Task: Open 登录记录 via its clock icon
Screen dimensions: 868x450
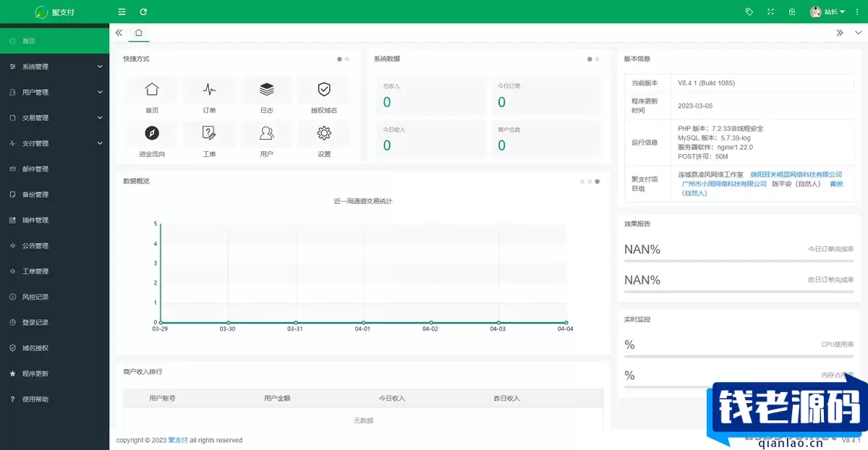Action: pyautogui.click(x=12, y=323)
